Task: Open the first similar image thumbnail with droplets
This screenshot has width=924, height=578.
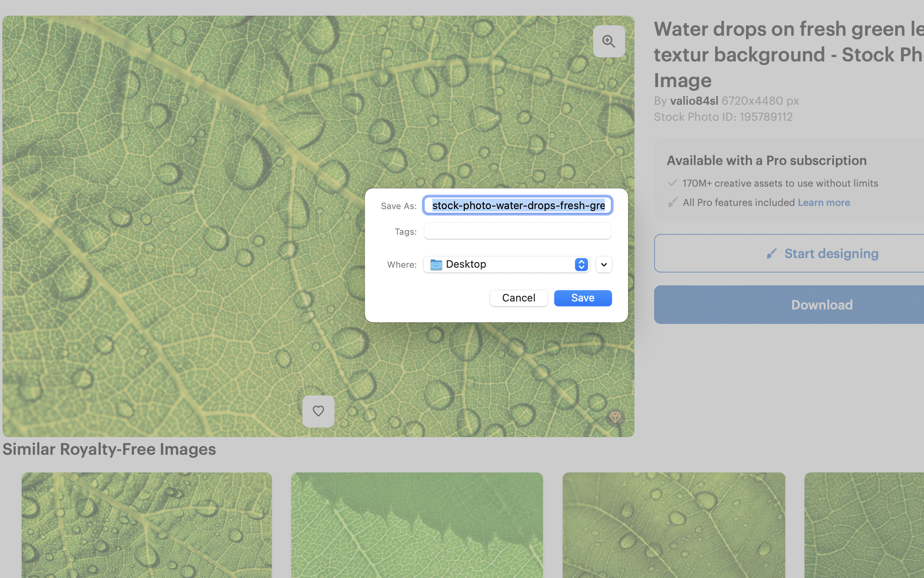Action: (147, 525)
